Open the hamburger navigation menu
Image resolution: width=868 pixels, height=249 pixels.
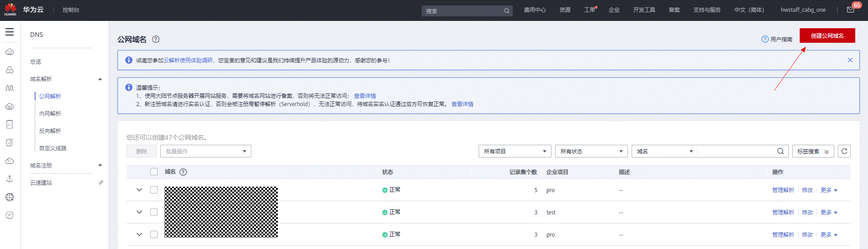(x=10, y=32)
